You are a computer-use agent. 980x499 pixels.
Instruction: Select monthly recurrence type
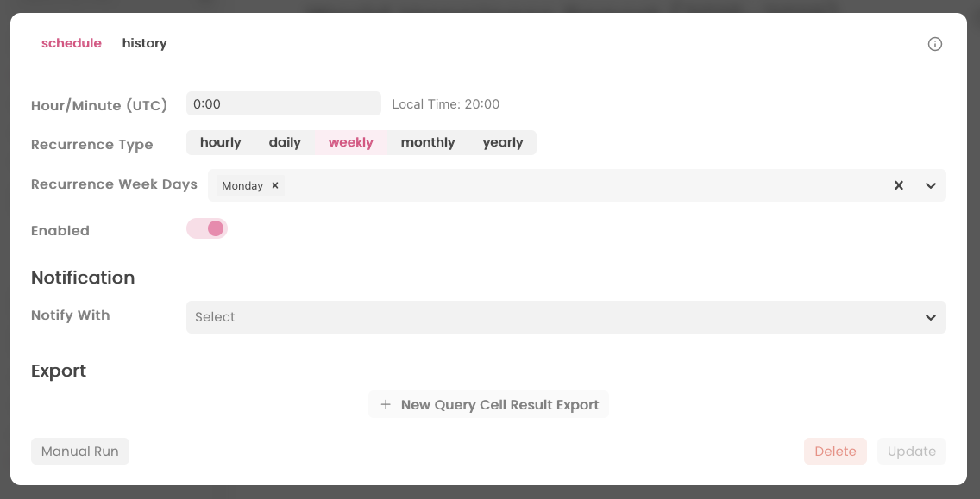[x=428, y=142]
